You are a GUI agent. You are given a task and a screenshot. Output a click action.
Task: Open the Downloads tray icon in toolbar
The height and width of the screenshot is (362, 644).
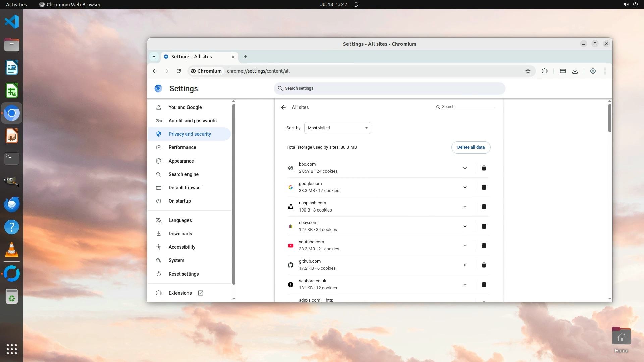tap(575, 71)
